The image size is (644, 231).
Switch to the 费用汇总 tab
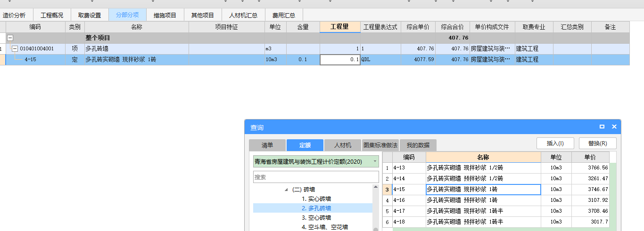284,15
